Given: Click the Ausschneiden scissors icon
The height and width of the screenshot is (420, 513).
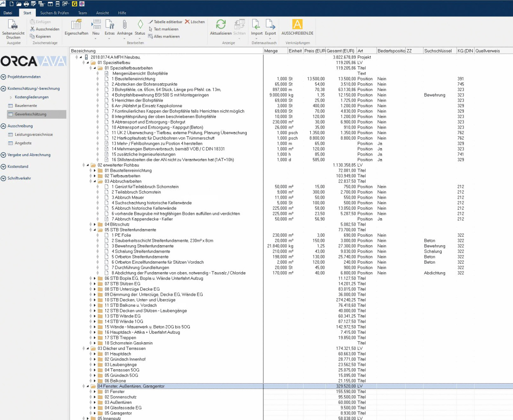Looking at the screenshot, I should click(33, 29).
